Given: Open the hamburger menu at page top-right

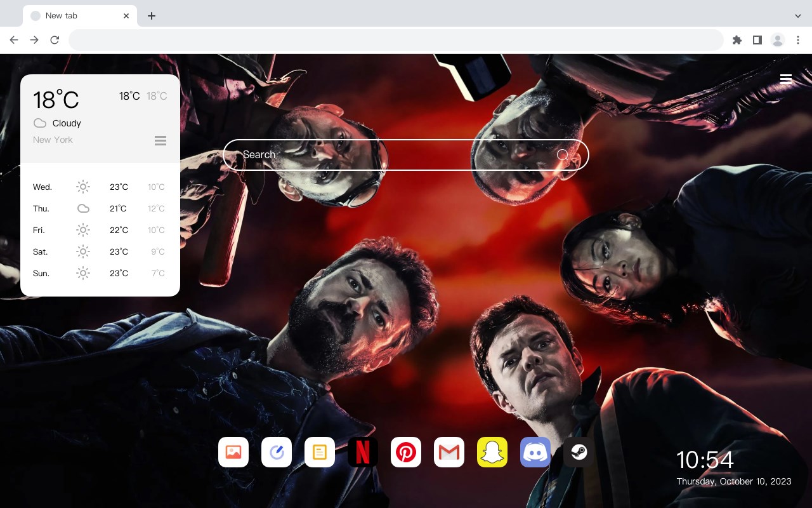Looking at the screenshot, I should point(786,79).
